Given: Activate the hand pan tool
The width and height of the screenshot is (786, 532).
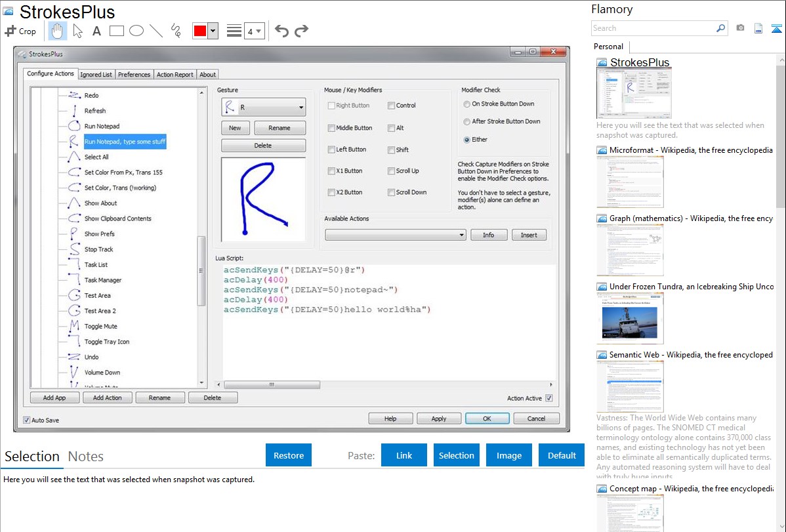Looking at the screenshot, I should (57, 31).
